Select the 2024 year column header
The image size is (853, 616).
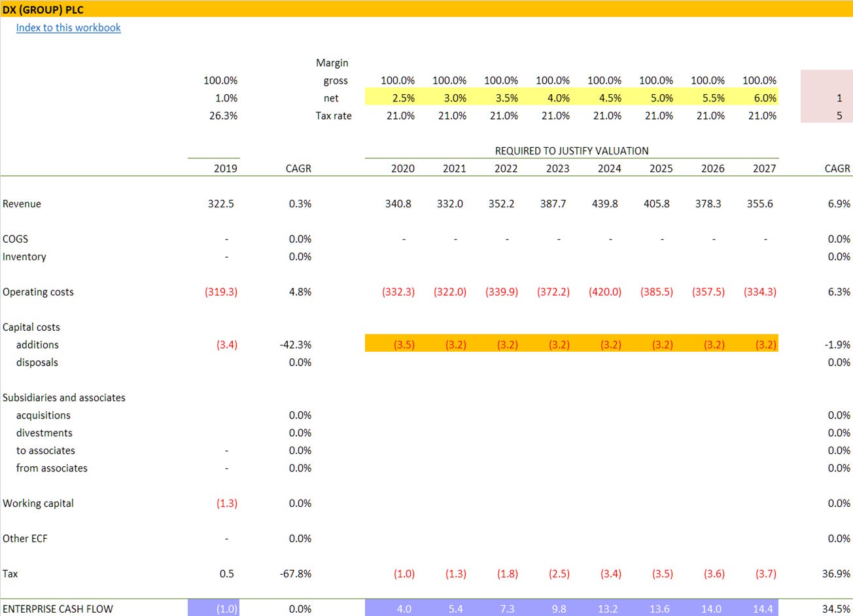(610, 169)
